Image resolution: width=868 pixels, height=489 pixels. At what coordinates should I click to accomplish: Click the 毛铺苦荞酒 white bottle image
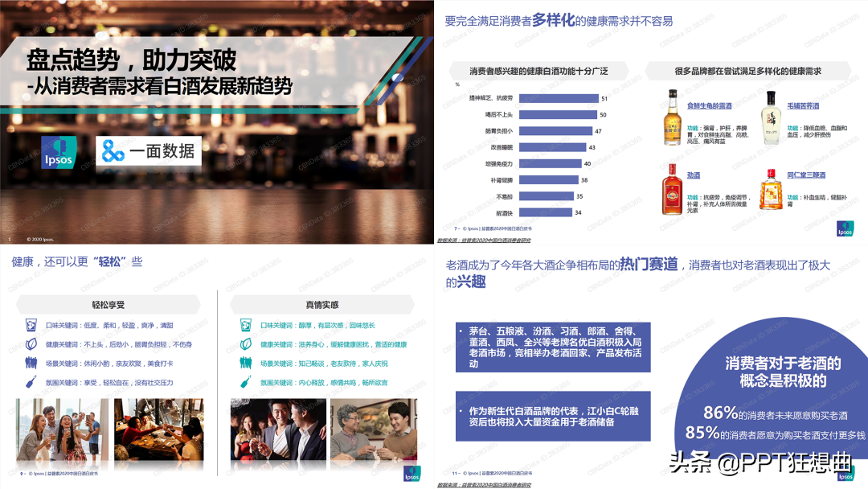(x=771, y=117)
